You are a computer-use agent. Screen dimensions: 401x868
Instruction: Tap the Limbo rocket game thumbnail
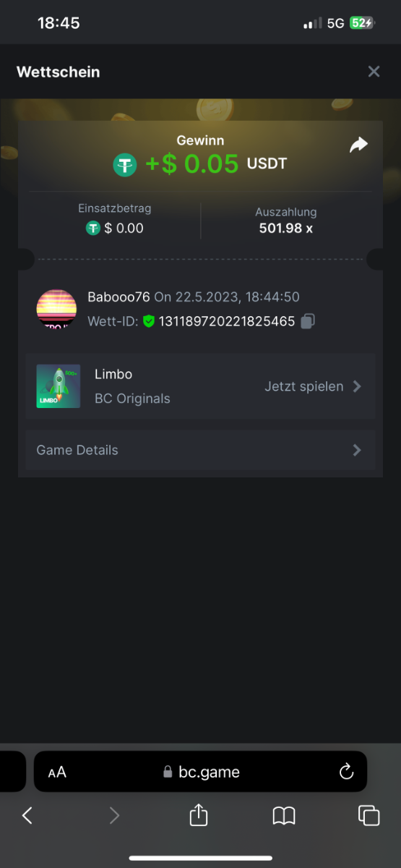click(59, 386)
